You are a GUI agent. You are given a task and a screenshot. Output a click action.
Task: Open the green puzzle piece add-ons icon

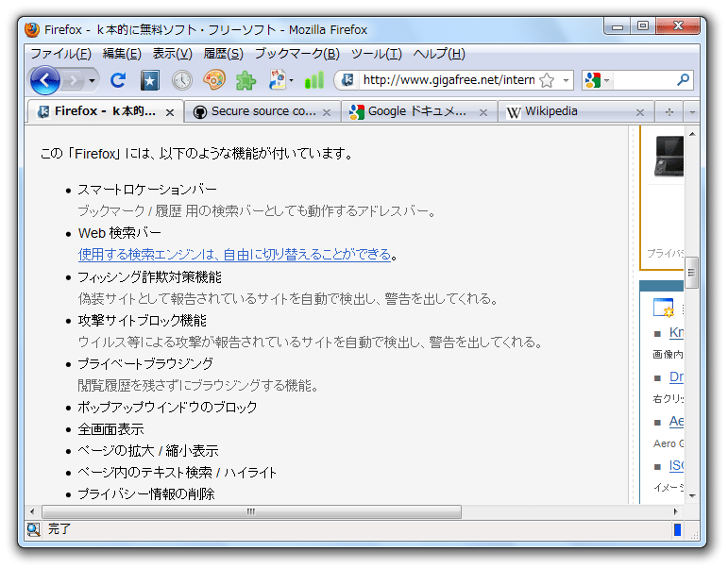click(x=245, y=80)
